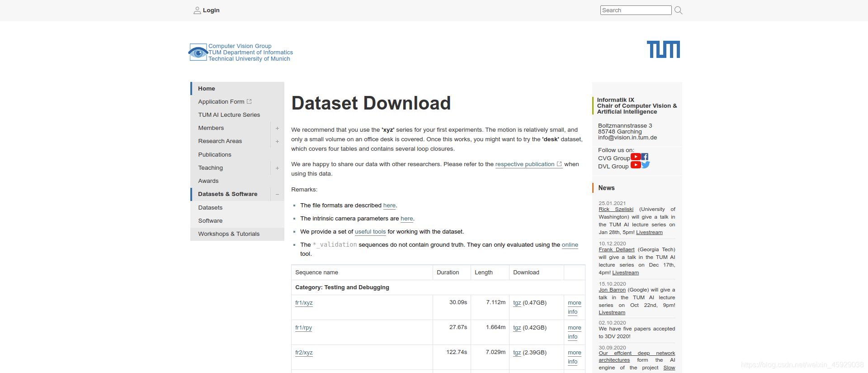Click the TUM logo
868x373 pixels.
tap(663, 49)
